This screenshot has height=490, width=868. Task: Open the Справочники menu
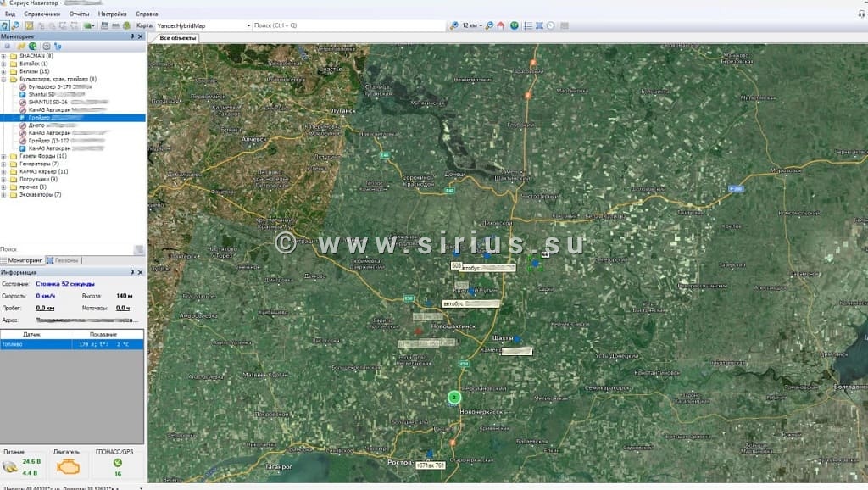[42, 14]
